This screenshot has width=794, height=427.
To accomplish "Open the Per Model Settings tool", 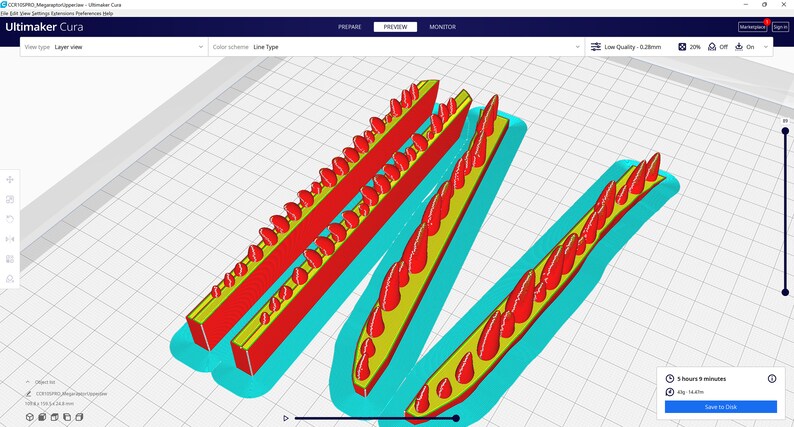I will click(x=10, y=259).
